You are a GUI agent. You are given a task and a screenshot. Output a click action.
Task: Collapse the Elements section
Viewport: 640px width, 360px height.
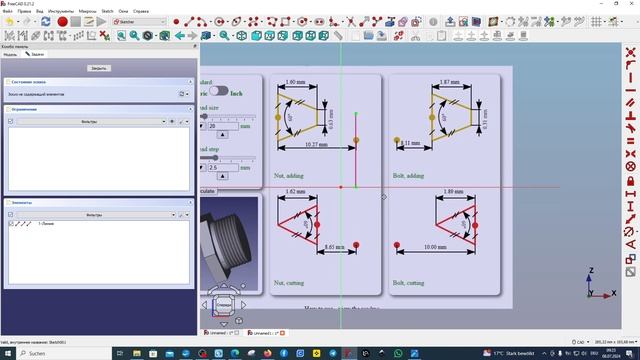(190, 202)
